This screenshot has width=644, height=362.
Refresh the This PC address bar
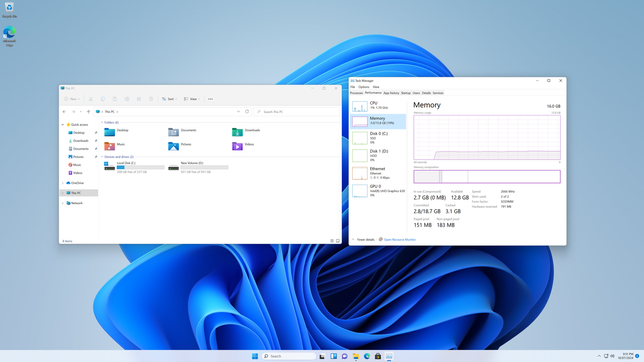(x=247, y=111)
